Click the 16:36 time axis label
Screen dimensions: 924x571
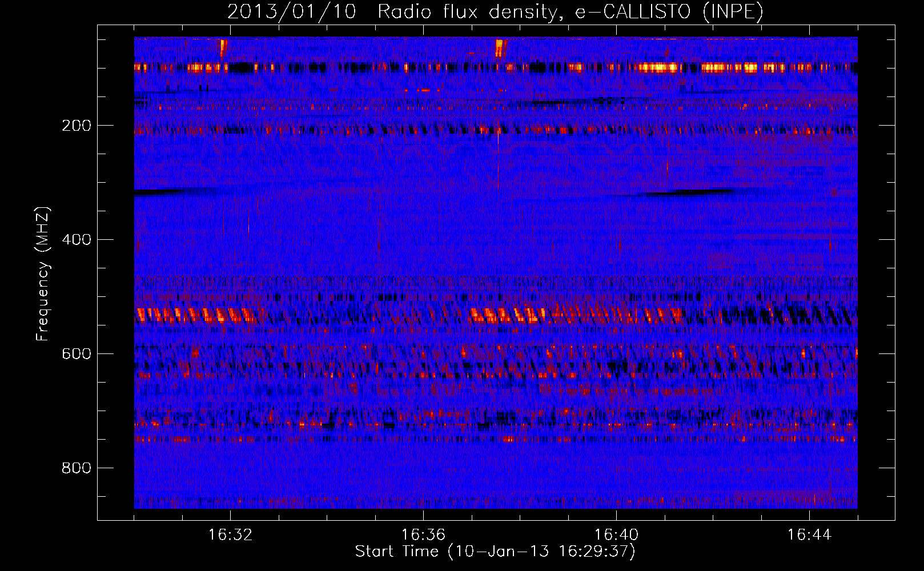[423, 535]
